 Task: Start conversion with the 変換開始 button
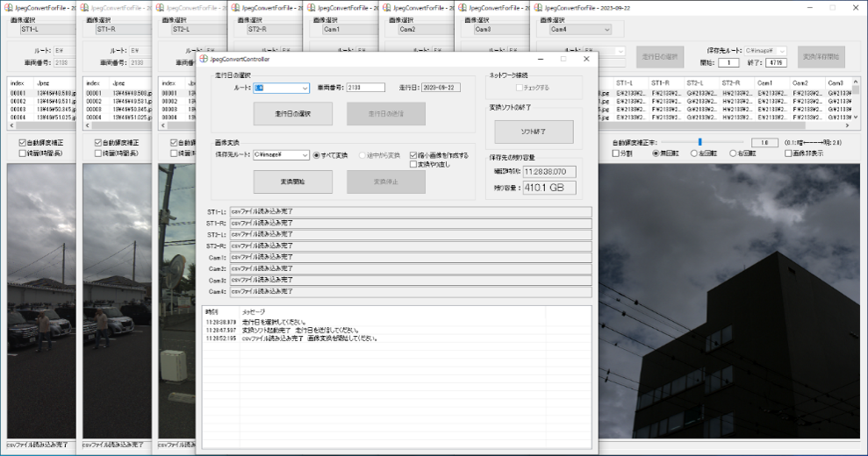[293, 182]
